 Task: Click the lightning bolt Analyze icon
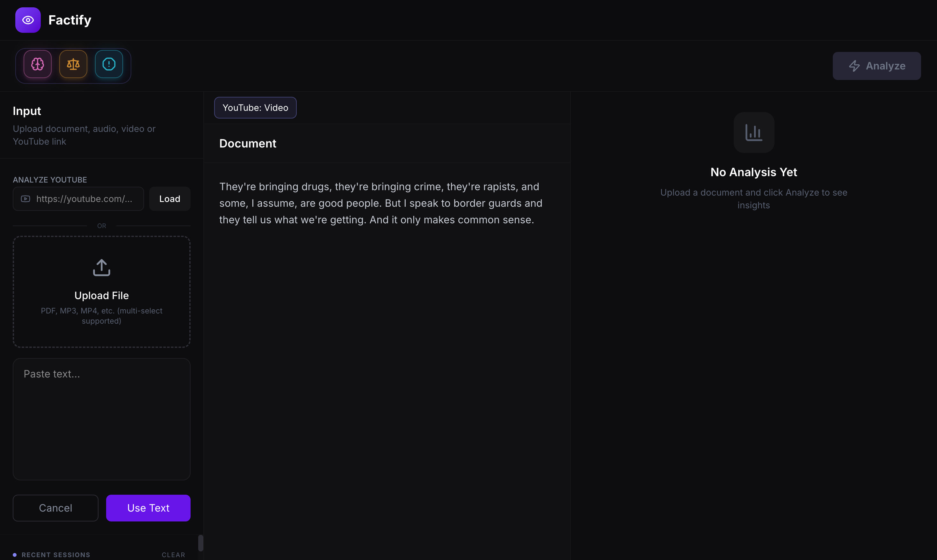(x=854, y=66)
